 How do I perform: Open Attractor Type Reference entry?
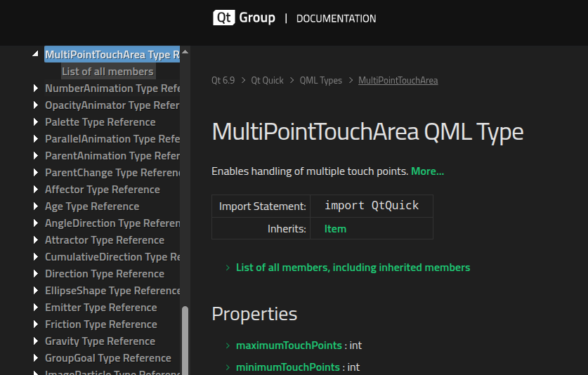tap(105, 240)
